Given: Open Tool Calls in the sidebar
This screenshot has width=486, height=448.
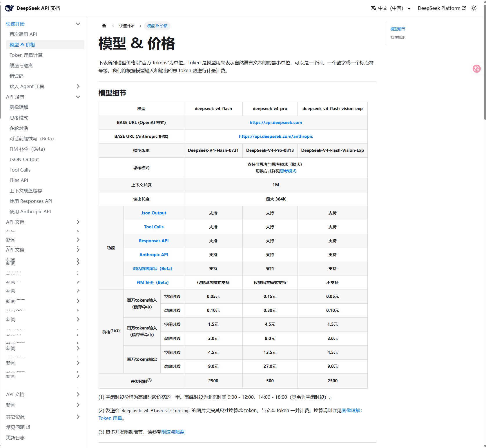Looking at the screenshot, I should [x=20, y=170].
